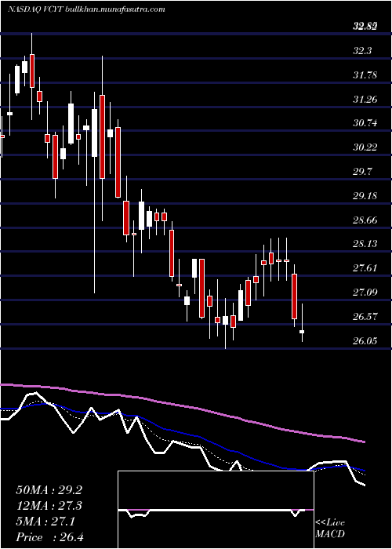Select the 32.3 price axis label
This screenshot has width=392, height=549.
[x=362, y=51]
